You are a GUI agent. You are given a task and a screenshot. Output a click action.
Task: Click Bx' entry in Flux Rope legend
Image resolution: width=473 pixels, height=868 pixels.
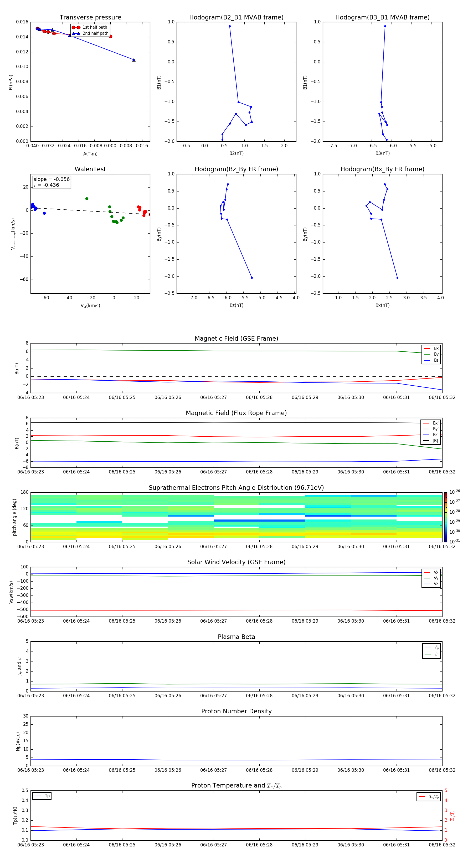(x=431, y=423)
